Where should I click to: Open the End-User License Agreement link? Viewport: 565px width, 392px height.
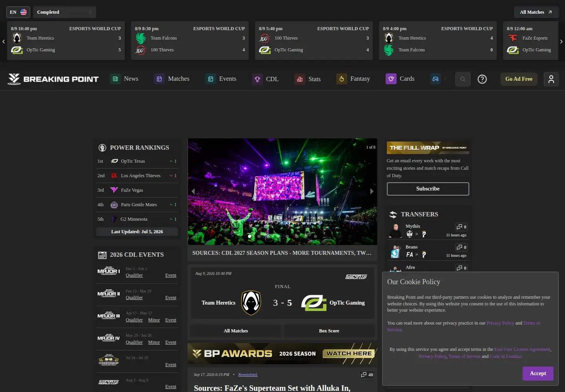pos(522,349)
